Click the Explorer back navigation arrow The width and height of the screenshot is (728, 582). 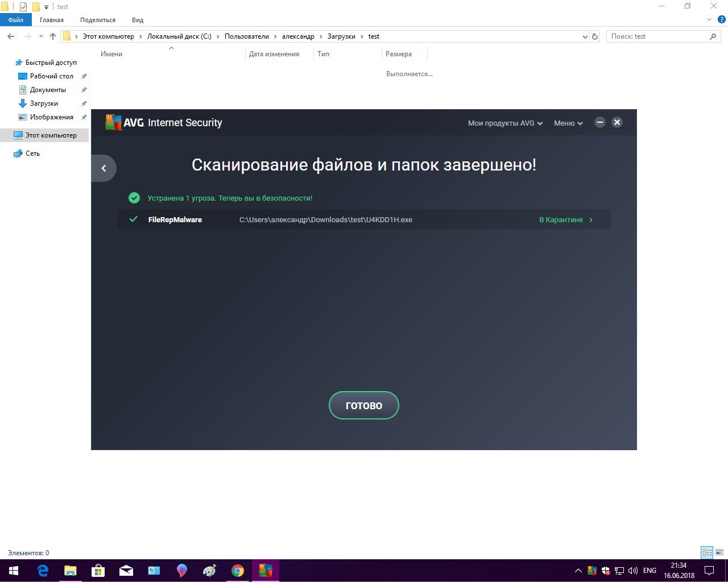pos(11,36)
